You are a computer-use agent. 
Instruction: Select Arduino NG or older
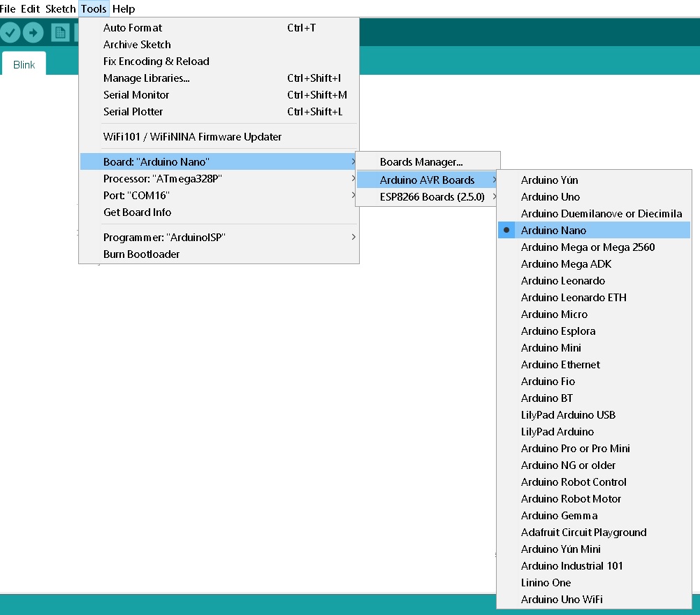pyautogui.click(x=594, y=465)
